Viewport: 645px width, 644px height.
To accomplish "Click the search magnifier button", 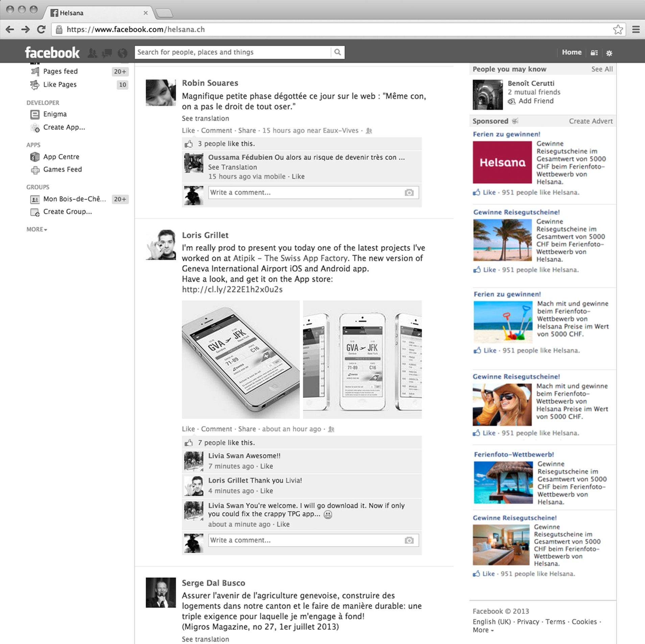I will pyautogui.click(x=337, y=52).
